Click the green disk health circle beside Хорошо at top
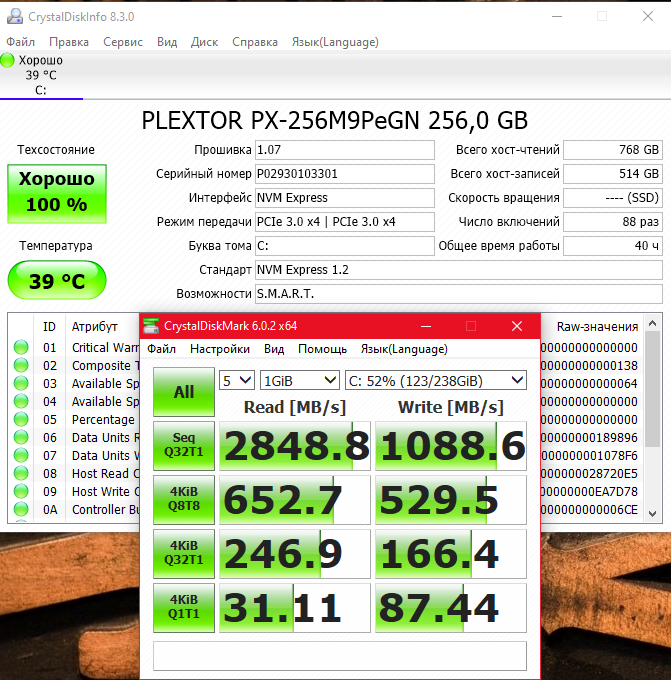671x680 pixels. (7, 60)
